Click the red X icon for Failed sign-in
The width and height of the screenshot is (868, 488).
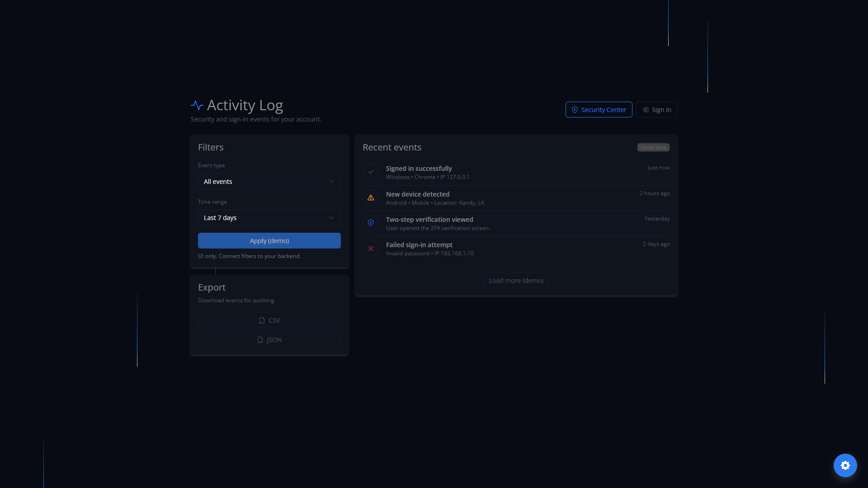point(371,249)
